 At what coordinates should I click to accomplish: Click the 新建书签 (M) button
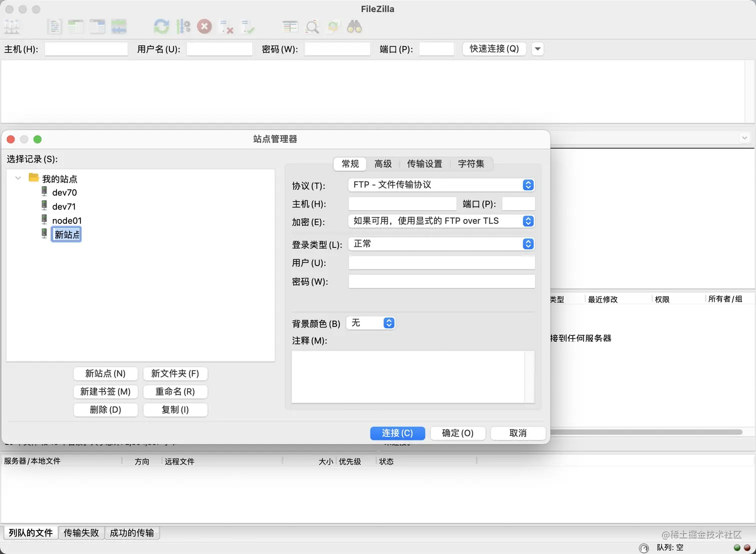pos(105,391)
